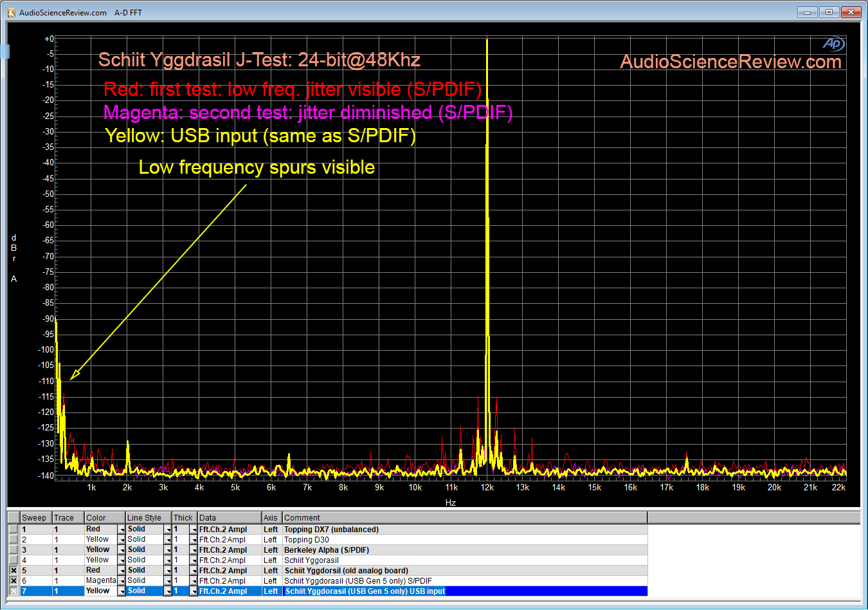Click the Line Style column header
The height and width of the screenshot is (610, 868).
pyautogui.click(x=149, y=518)
